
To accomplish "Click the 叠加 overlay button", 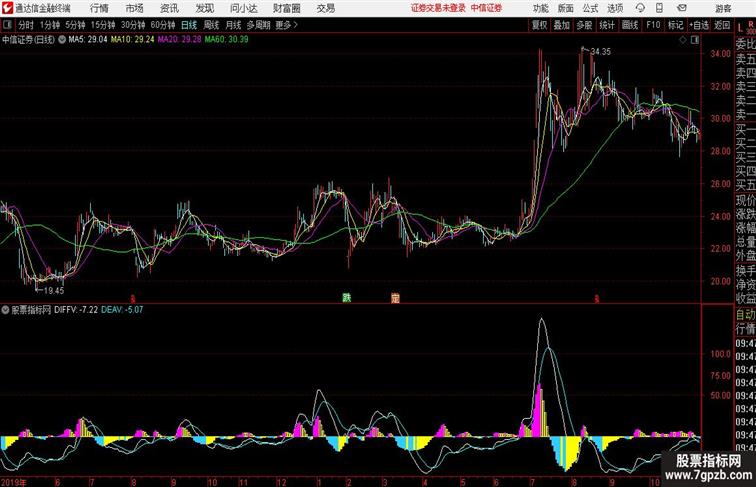I will (562, 25).
